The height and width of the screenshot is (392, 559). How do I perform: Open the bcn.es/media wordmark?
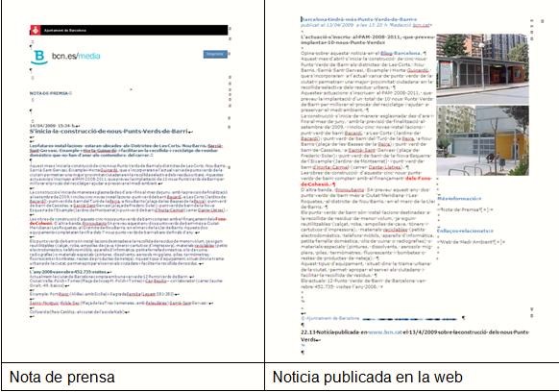(76, 56)
